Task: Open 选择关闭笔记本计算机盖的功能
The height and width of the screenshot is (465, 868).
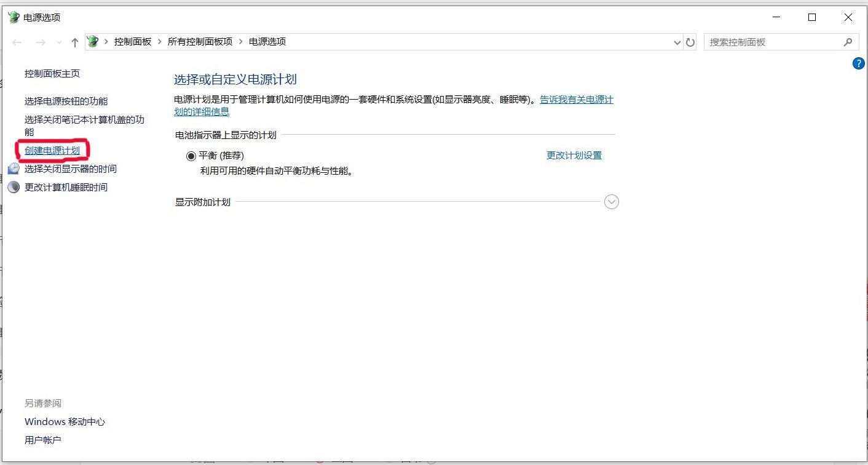Action: 84,125
